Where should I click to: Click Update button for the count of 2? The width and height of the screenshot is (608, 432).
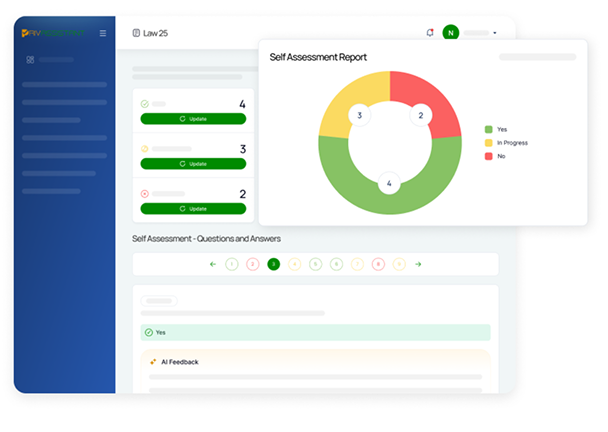[193, 208]
